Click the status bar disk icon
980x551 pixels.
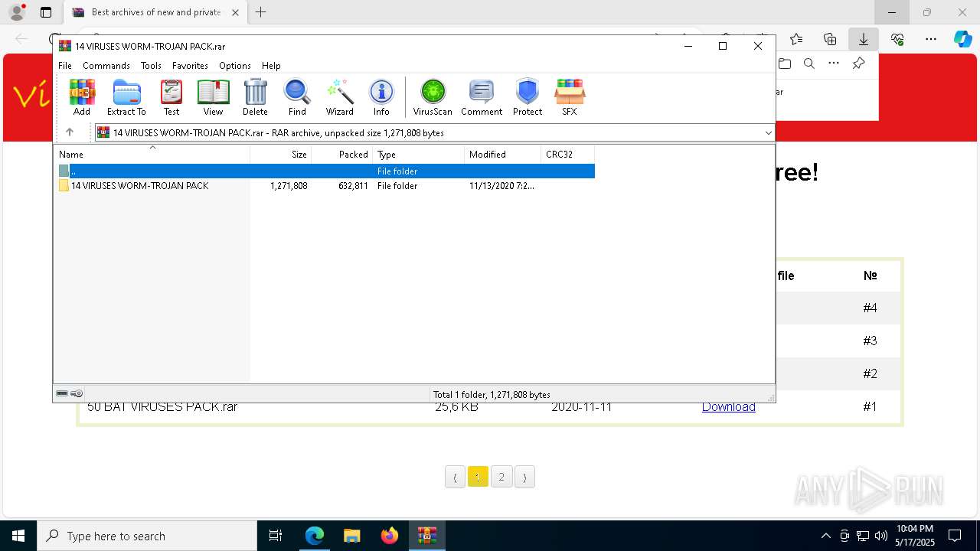[x=62, y=393]
